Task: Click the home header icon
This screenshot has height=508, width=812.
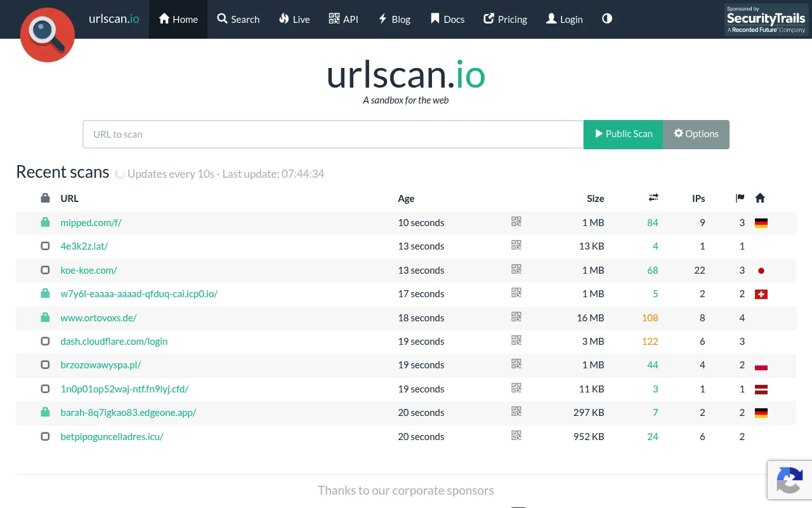Action: click(x=760, y=198)
